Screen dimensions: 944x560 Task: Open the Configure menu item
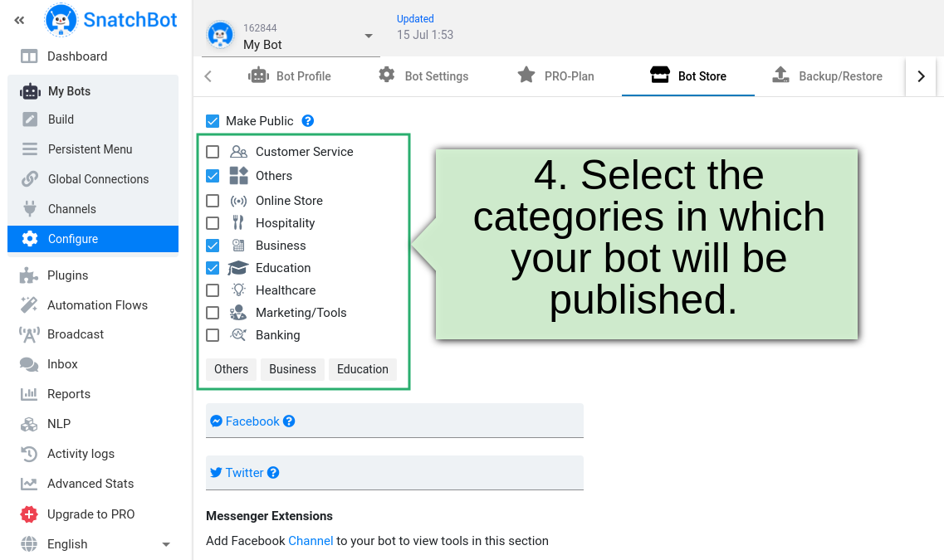(93, 239)
